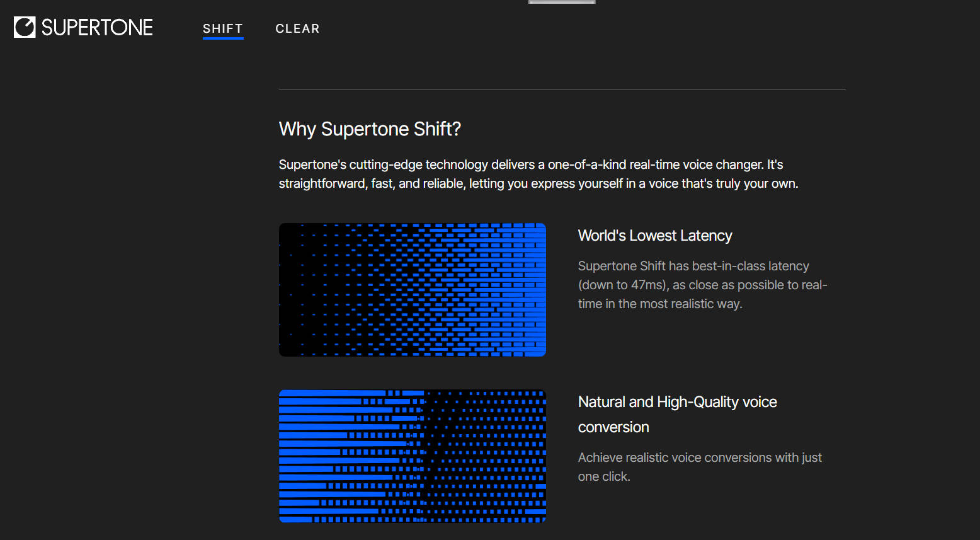Open the CLEAR tab
This screenshot has height=540, width=980.
[297, 28]
